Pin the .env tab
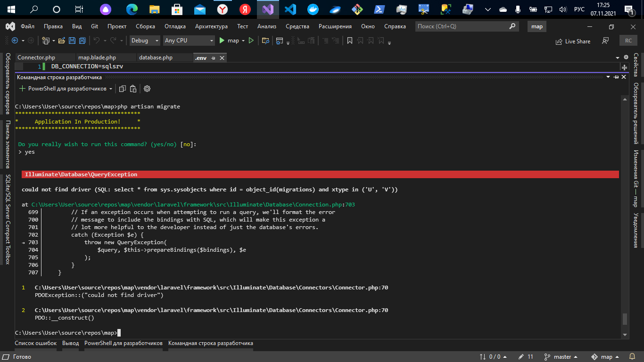644x362 pixels. 213,58
